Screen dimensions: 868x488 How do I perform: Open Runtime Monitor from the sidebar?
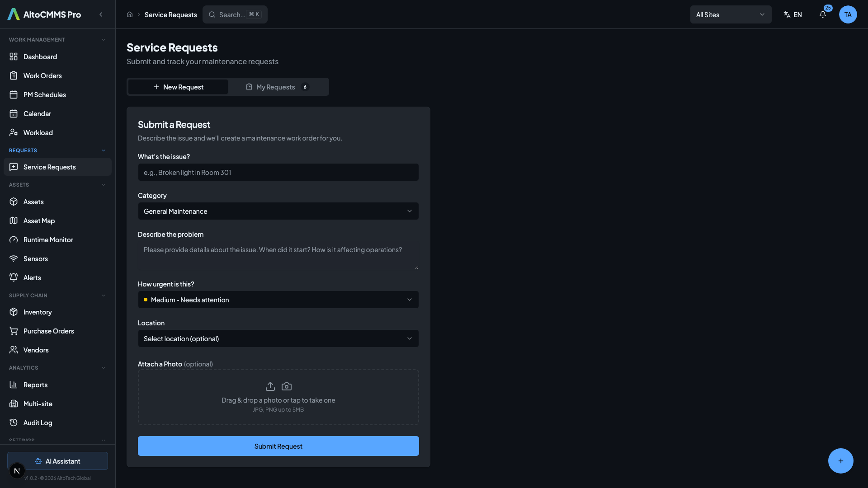48,240
